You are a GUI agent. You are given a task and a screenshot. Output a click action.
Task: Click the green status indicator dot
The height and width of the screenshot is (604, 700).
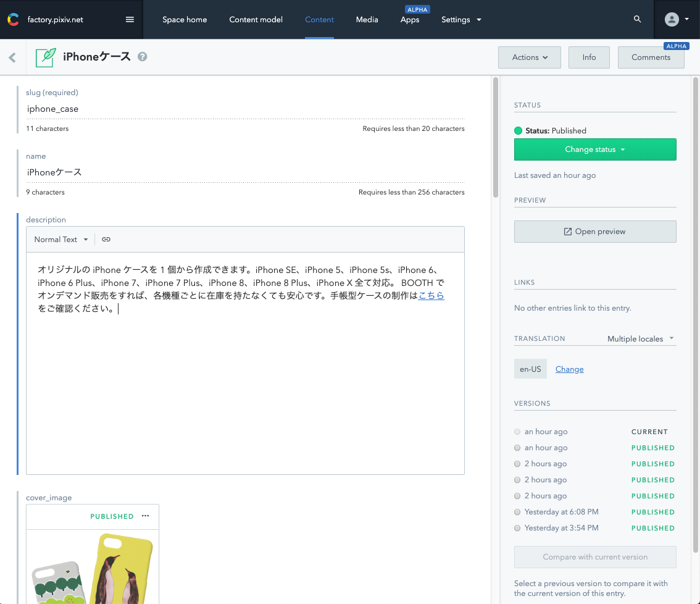[x=519, y=130]
